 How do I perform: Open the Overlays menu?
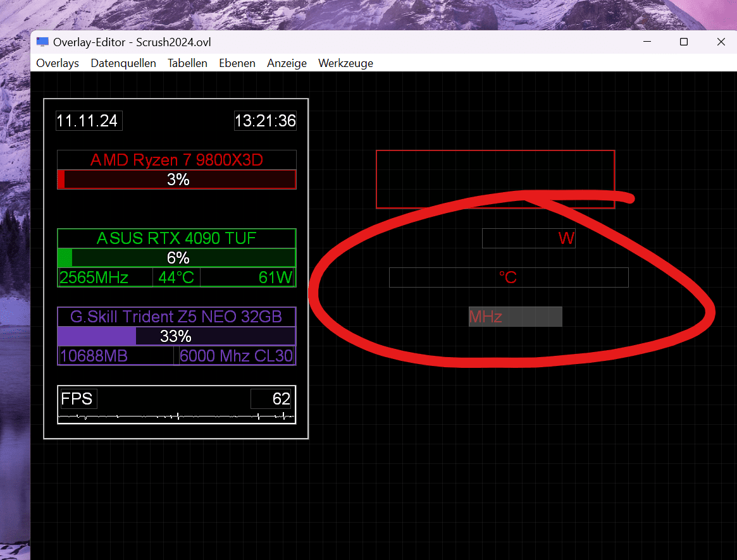pyautogui.click(x=58, y=63)
